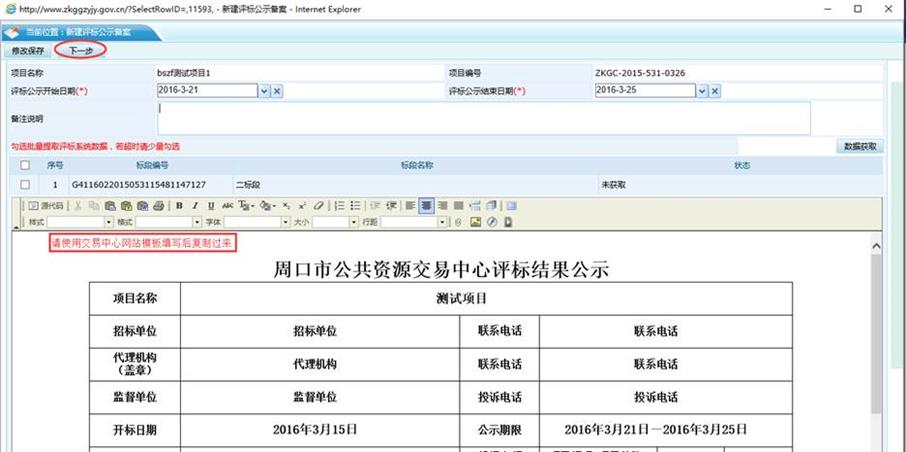Open the 评标公示开始日期 date dropdown
The height and width of the screenshot is (452, 906).
click(264, 91)
